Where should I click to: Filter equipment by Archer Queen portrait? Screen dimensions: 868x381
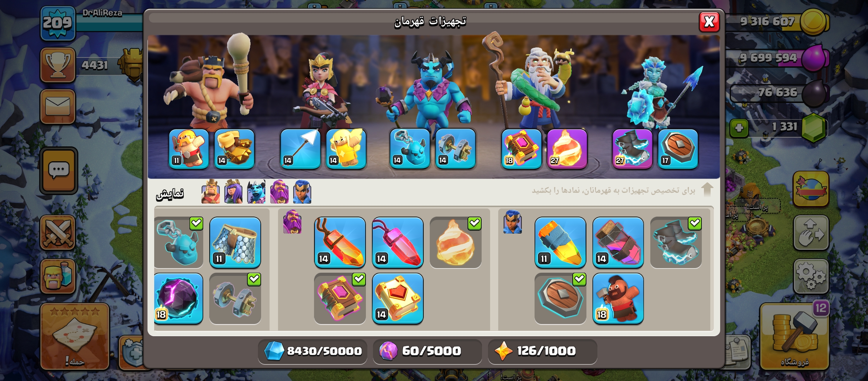[x=233, y=192]
